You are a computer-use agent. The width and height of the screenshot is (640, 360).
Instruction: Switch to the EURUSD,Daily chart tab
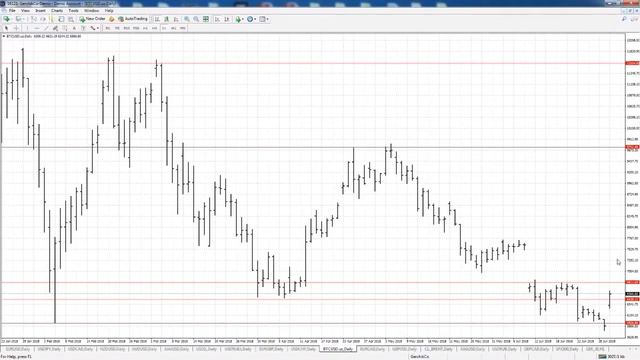(18, 349)
